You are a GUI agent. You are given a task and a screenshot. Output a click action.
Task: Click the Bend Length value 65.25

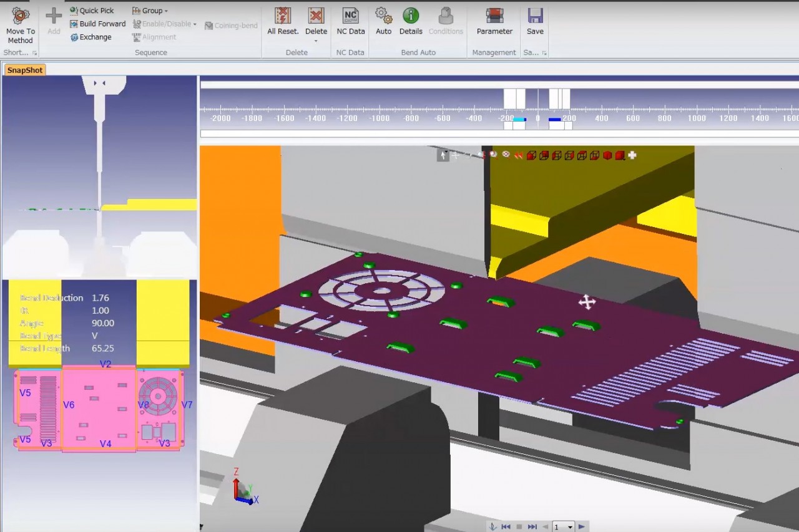pyautogui.click(x=103, y=349)
